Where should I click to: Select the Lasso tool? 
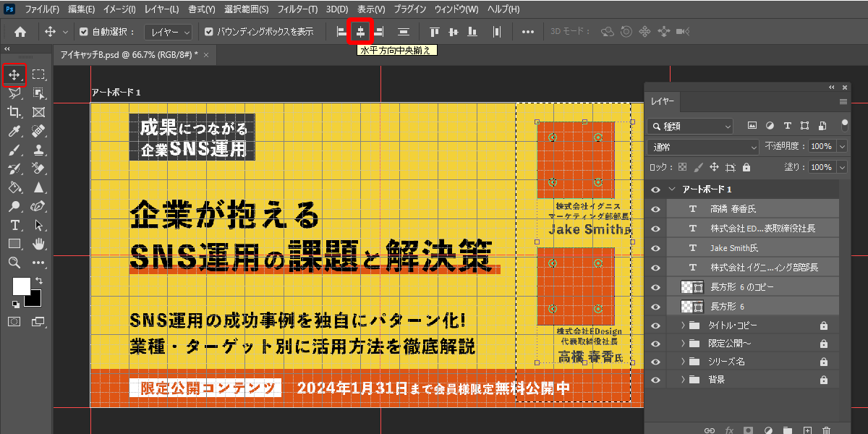(x=14, y=93)
